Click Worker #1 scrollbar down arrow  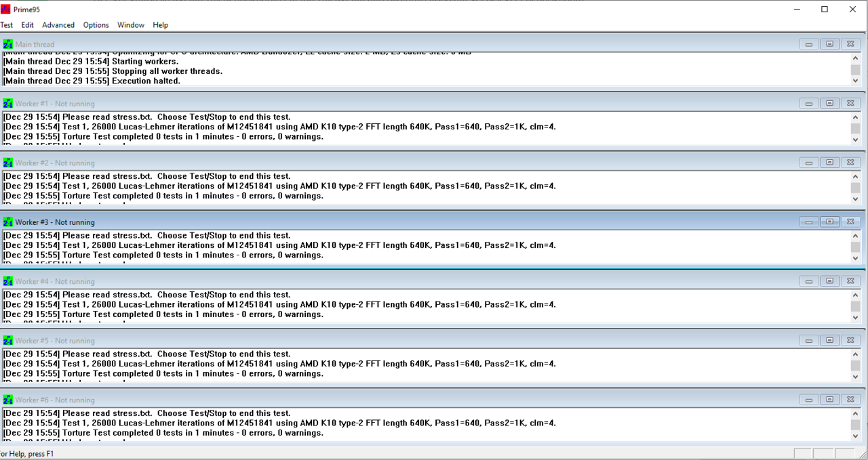(855, 140)
